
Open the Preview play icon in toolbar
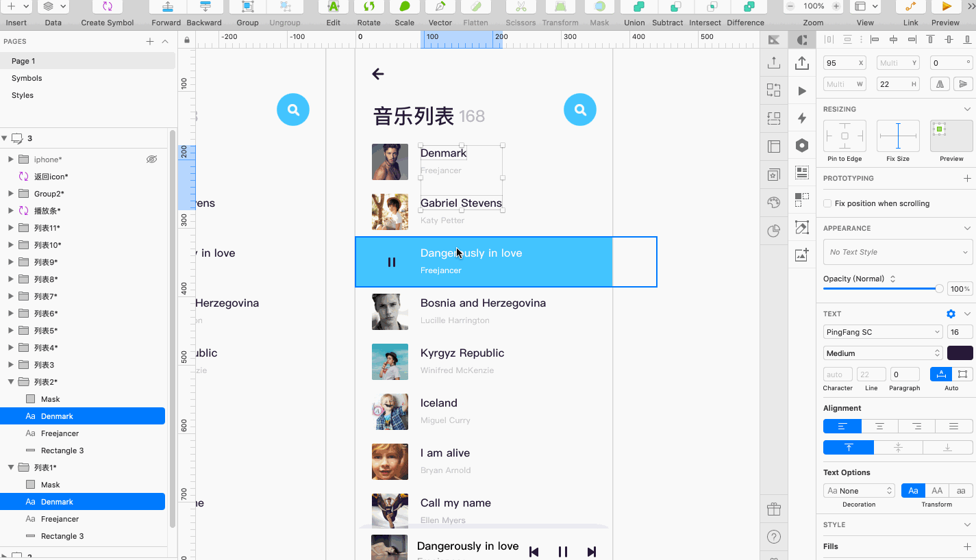point(946,7)
